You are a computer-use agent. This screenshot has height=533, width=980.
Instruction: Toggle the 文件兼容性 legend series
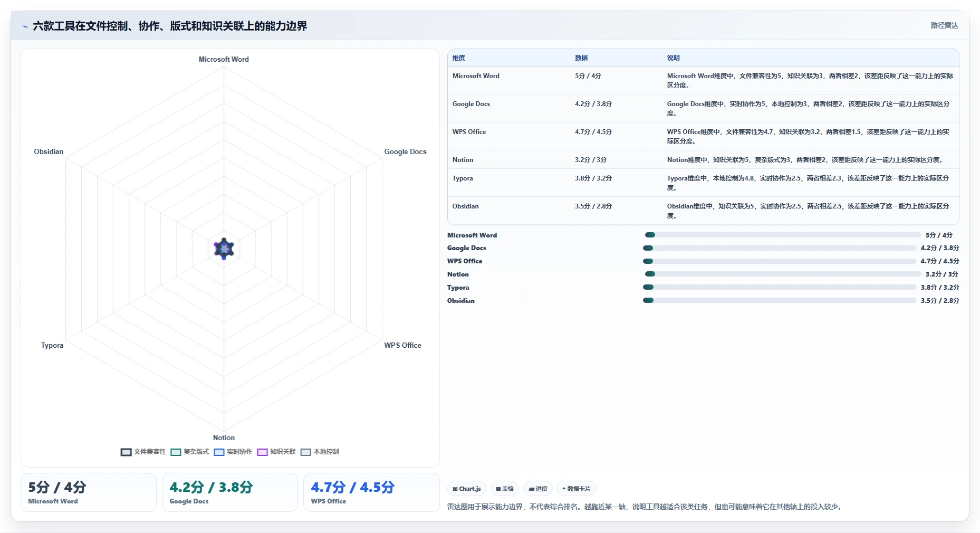[143, 452]
